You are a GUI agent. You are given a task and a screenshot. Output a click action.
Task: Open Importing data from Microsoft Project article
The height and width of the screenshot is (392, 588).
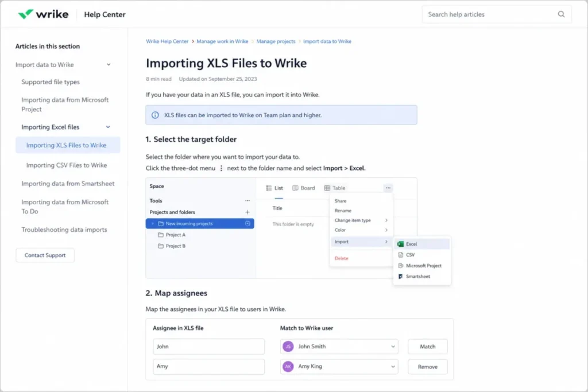coord(65,104)
